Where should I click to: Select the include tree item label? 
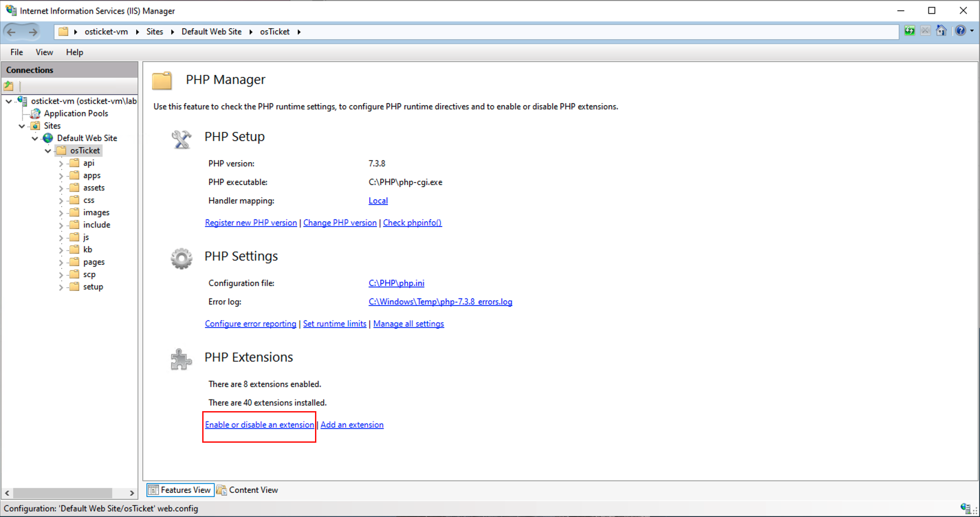(x=97, y=225)
